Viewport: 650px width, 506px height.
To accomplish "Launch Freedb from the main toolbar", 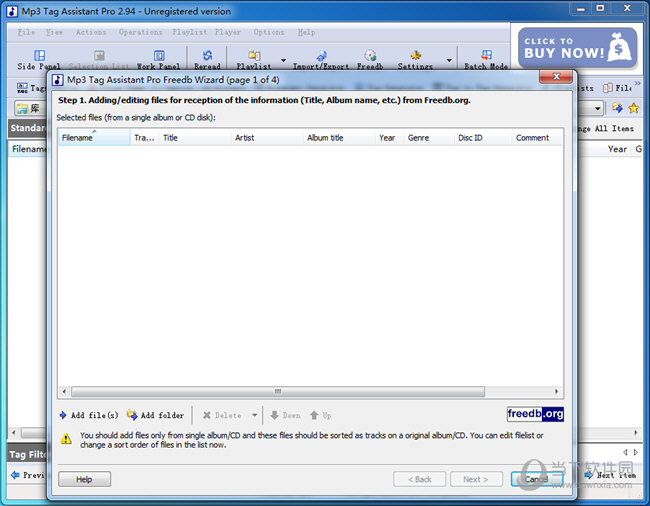I will pyautogui.click(x=370, y=59).
